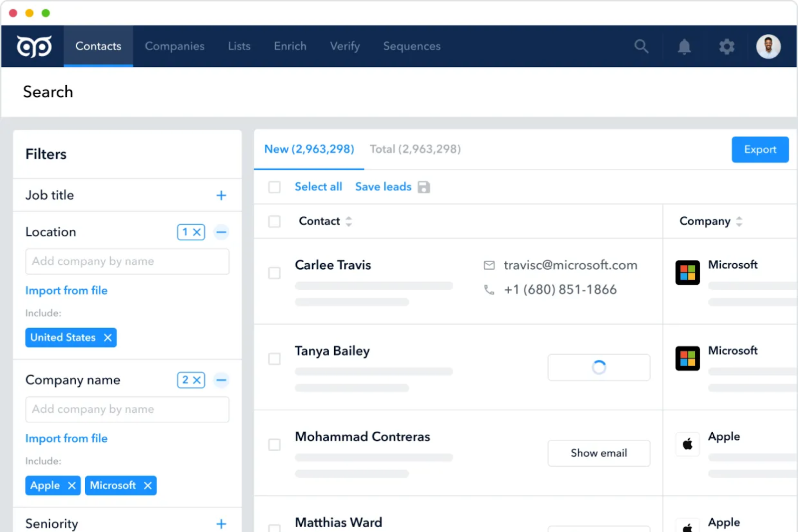The width and height of the screenshot is (798, 532).
Task: Click Import from file under Company name
Action: point(66,439)
